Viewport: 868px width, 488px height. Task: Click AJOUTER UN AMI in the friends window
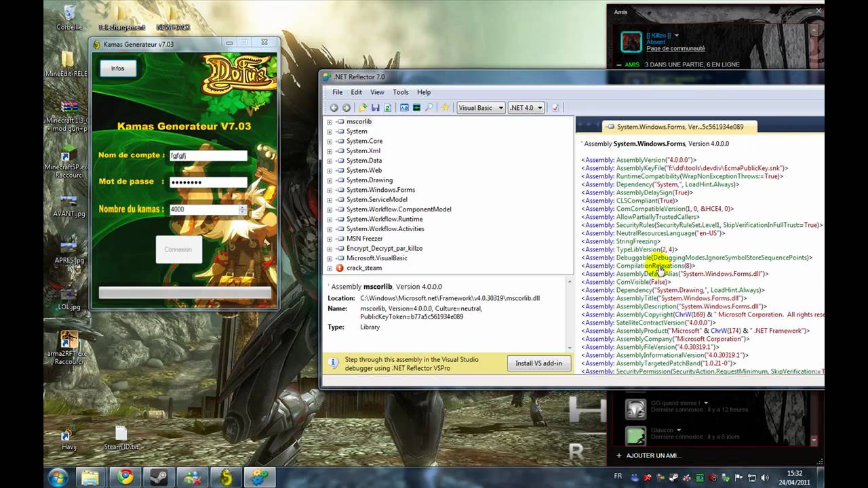click(648, 455)
